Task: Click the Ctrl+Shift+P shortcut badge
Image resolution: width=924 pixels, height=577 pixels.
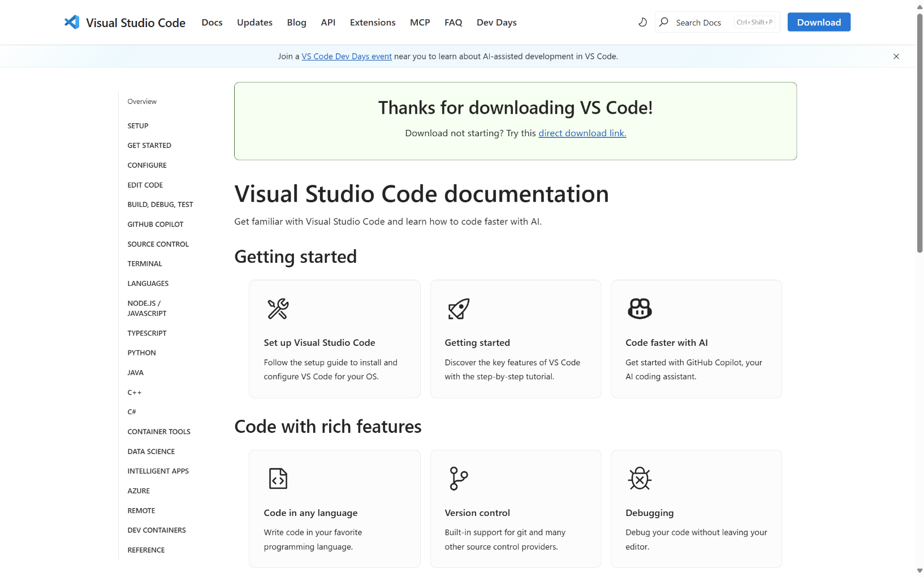Action: click(754, 22)
